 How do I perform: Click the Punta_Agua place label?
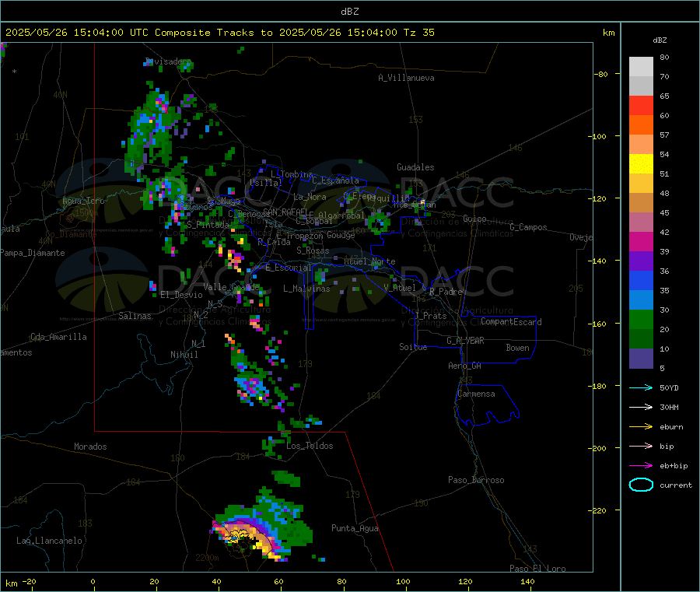pos(355,528)
